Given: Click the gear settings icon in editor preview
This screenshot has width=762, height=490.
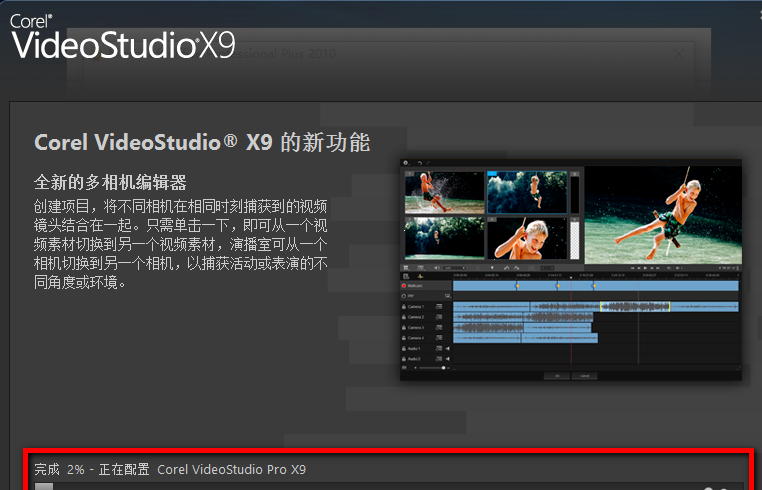Looking at the screenshot, I should coord(406,161).
